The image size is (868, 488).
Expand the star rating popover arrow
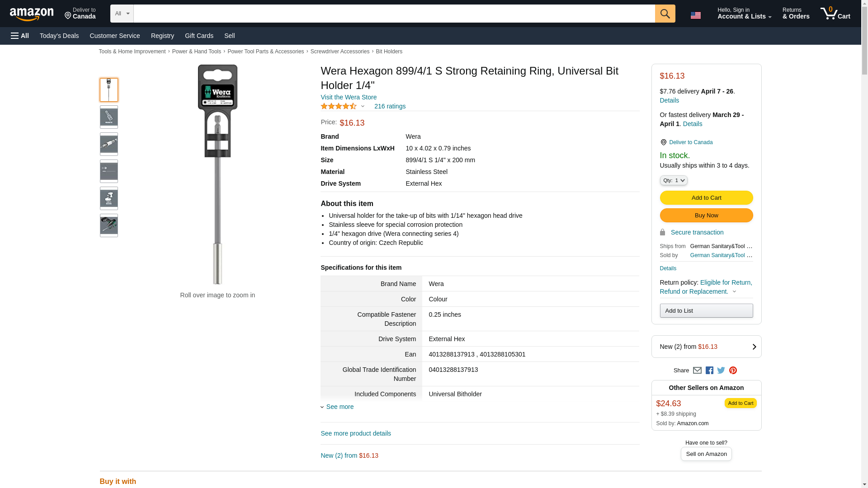[x=363, y=107]
